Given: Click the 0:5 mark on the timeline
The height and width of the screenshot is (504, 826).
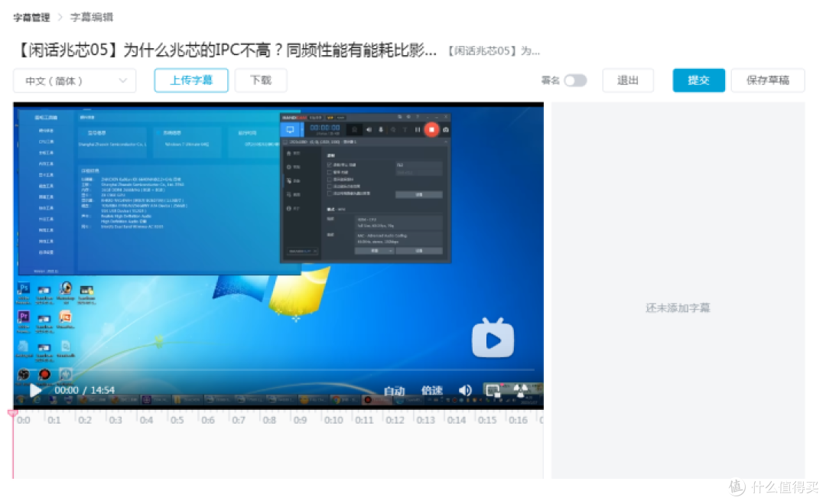Looking at the screenshot, I should 177,421.
